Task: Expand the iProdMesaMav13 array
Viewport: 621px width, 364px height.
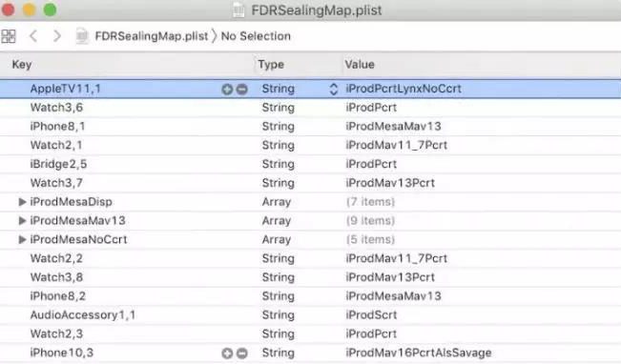Action: pyautogui.click(x=22, y=221)
